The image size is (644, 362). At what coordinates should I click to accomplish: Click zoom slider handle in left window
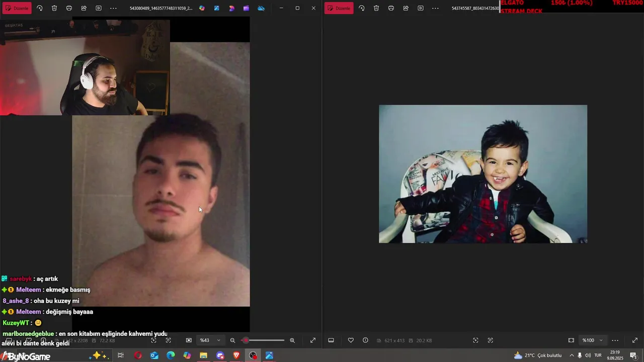tap(246, 340)
